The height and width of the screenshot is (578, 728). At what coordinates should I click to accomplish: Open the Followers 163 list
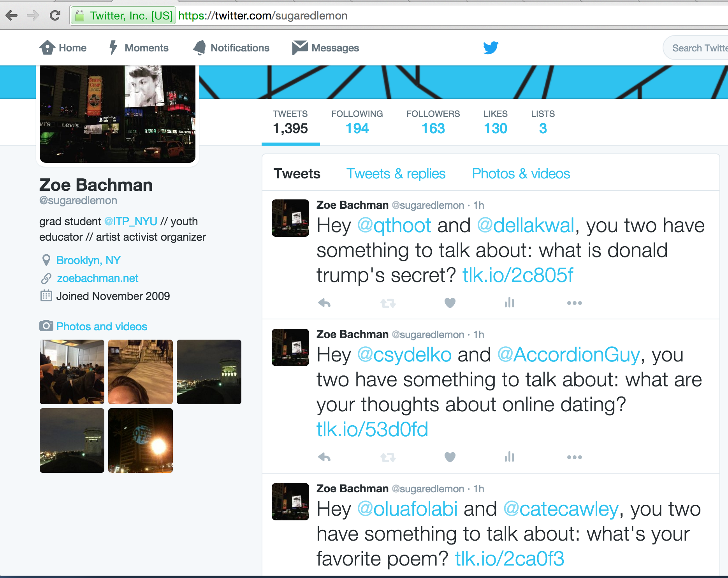433,123
